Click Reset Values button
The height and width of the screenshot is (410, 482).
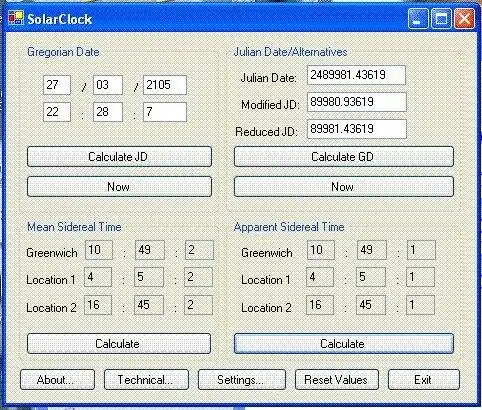pos(337,380)
